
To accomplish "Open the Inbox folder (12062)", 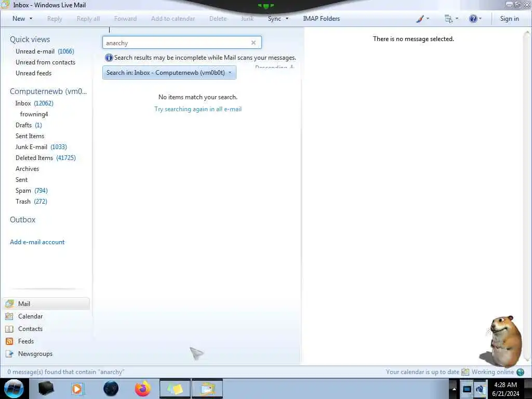I will (34, 103).
